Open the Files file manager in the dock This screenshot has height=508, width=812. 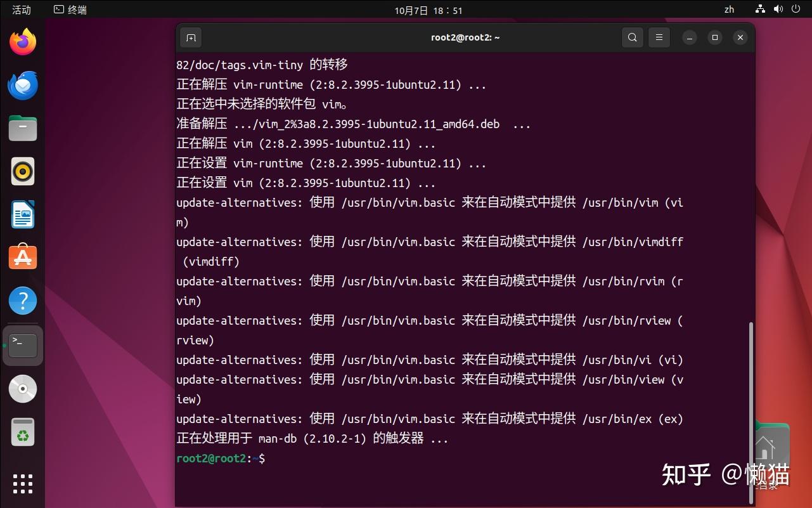coord(22,128)
